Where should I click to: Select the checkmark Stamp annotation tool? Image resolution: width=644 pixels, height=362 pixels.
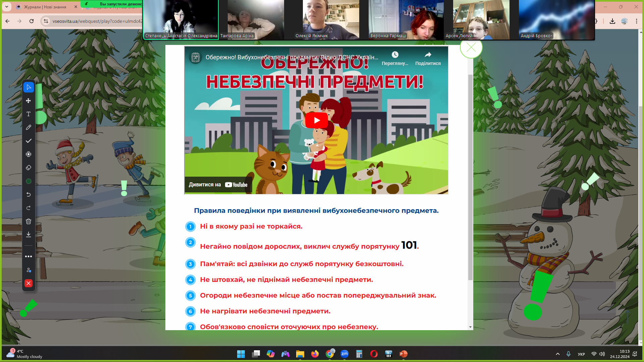(29, 141)
